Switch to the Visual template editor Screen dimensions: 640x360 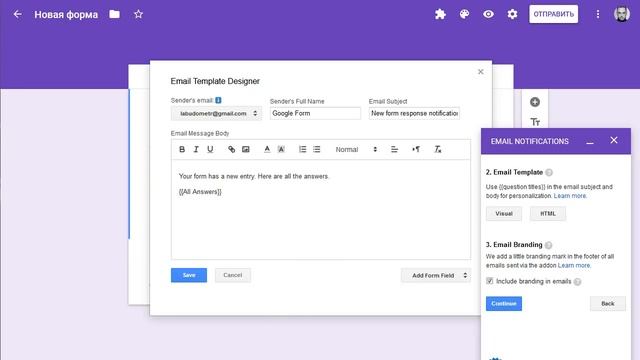(504, 213)
